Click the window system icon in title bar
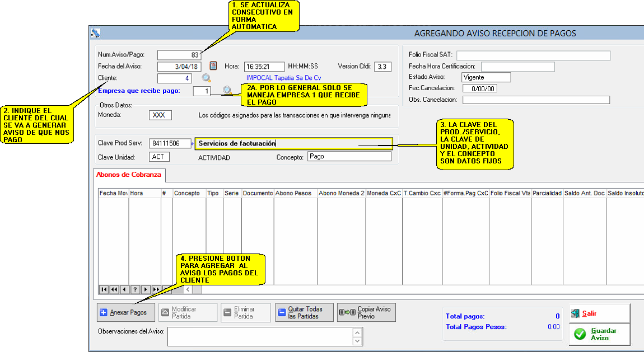 click(x=96, y=33)
